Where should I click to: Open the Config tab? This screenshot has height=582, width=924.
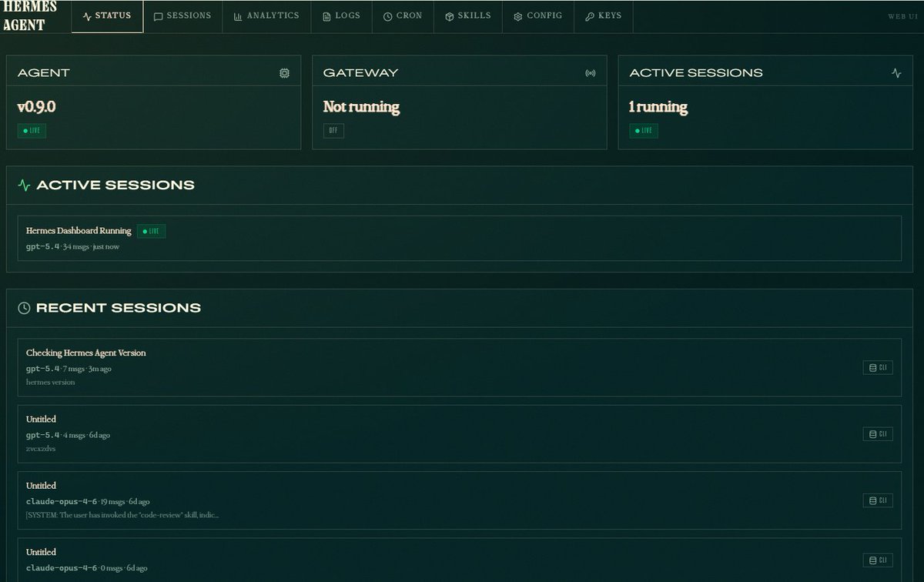click(x=538, y=16)
